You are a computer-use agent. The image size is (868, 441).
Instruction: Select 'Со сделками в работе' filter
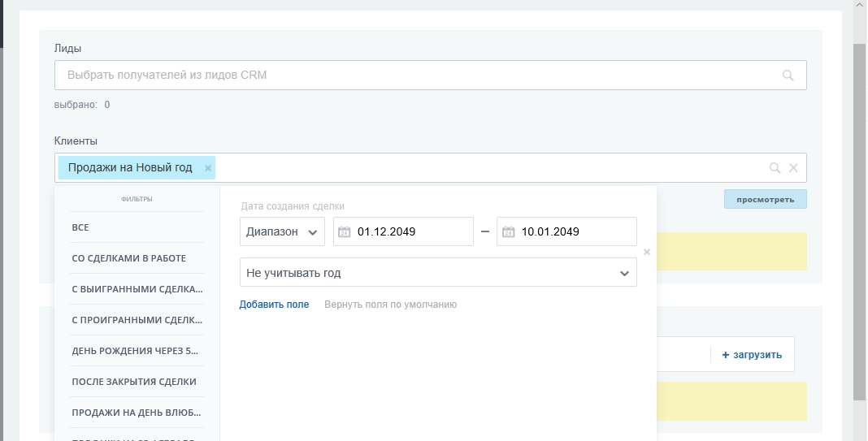coord(128,258)
